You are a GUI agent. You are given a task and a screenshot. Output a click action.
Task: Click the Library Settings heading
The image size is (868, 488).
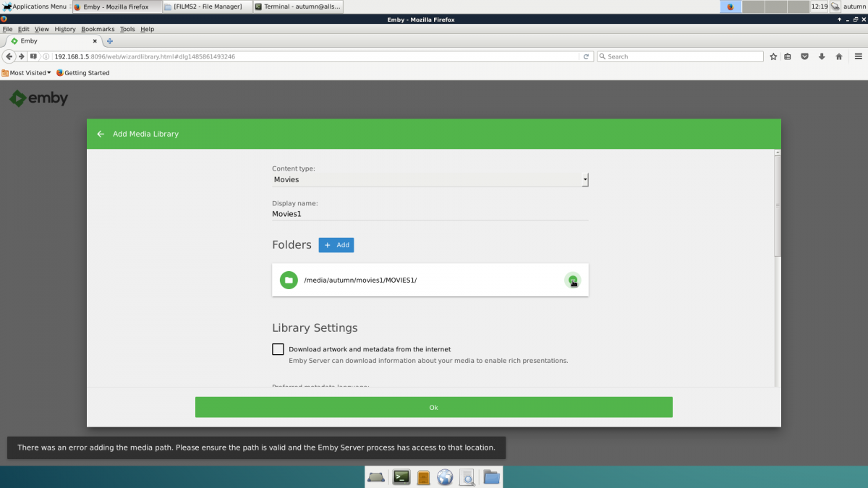(315, 328)
